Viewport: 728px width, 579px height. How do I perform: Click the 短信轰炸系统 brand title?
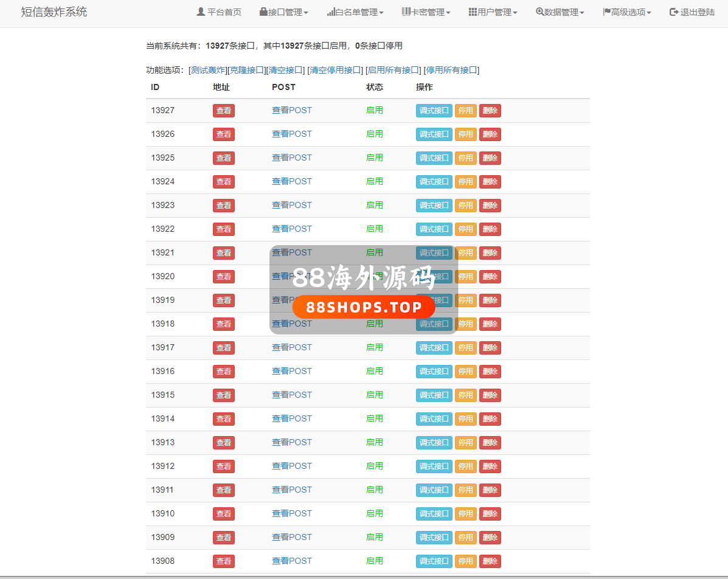point(54,12)
